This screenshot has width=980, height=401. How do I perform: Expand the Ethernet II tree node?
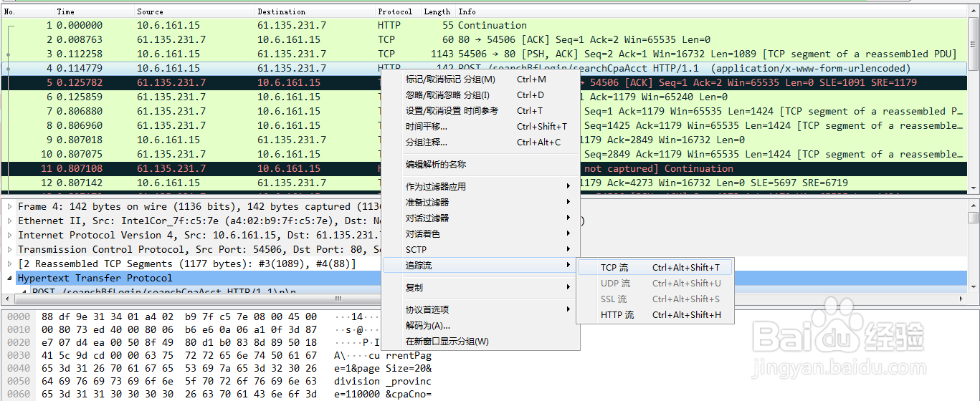click(x=9, y=221)
